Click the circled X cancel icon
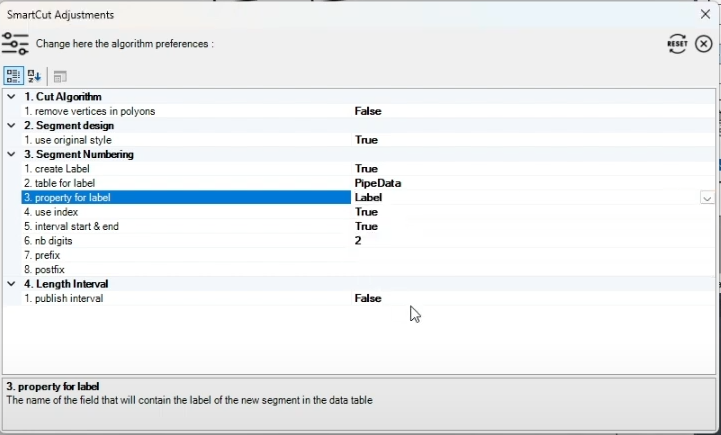721x435 pixels. click(x=704, y=44)
